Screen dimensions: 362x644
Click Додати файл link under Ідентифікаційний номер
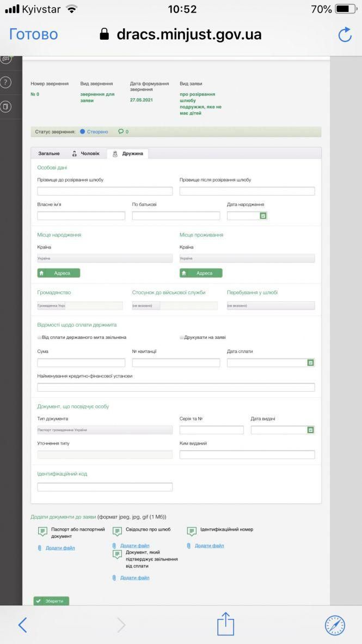tap(209, 545)
